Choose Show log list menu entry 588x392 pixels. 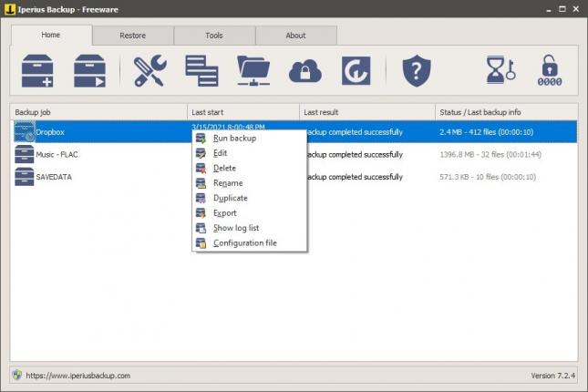[249, 228]
